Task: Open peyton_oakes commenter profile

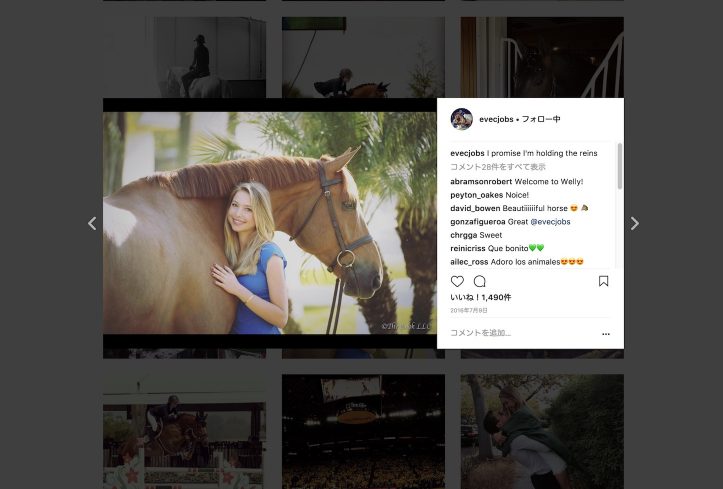Action: pos(476,195)
